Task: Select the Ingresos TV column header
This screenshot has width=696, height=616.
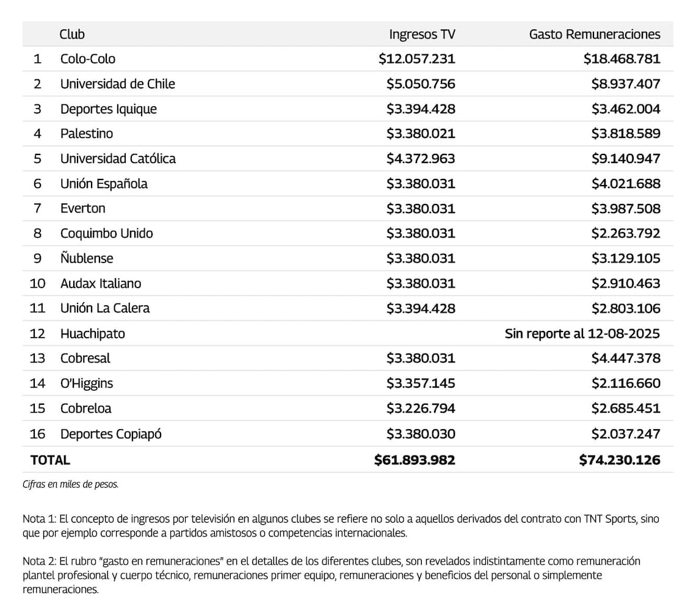Action: pyautogui.click(x=422, y=34)
